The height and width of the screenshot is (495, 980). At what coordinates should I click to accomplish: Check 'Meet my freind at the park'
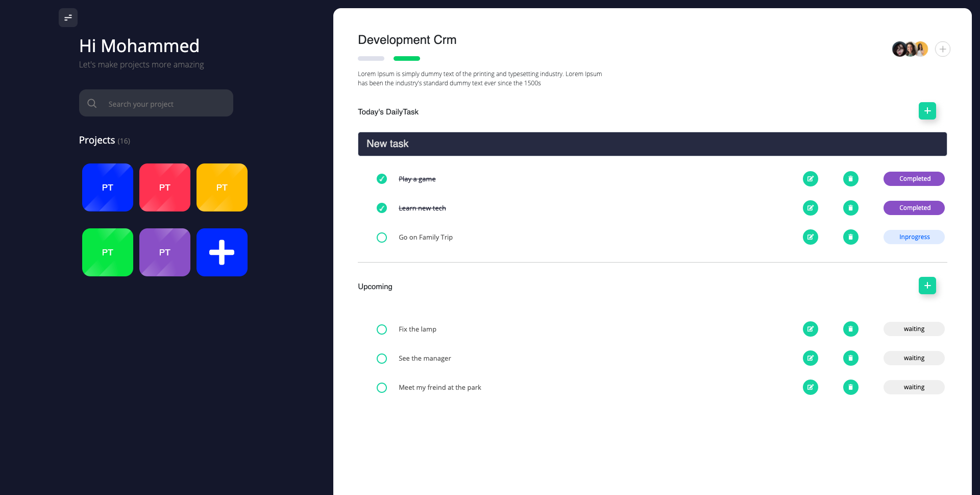[382, 388]
